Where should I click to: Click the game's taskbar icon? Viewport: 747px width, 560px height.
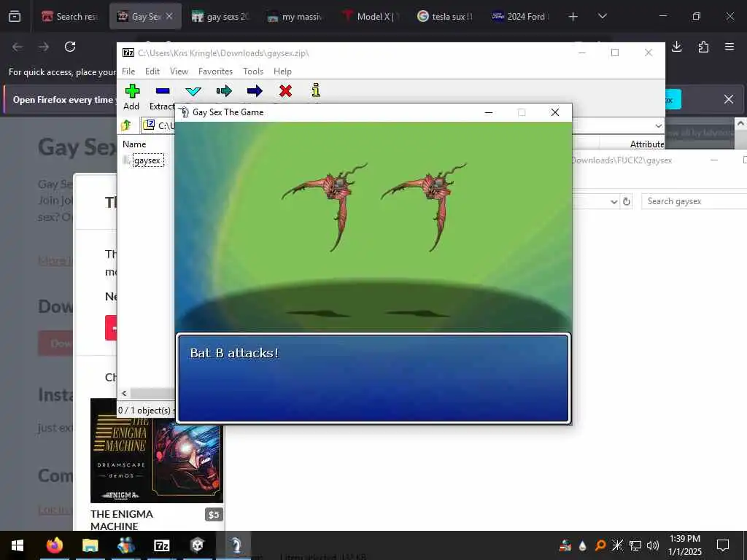point(236,545)
